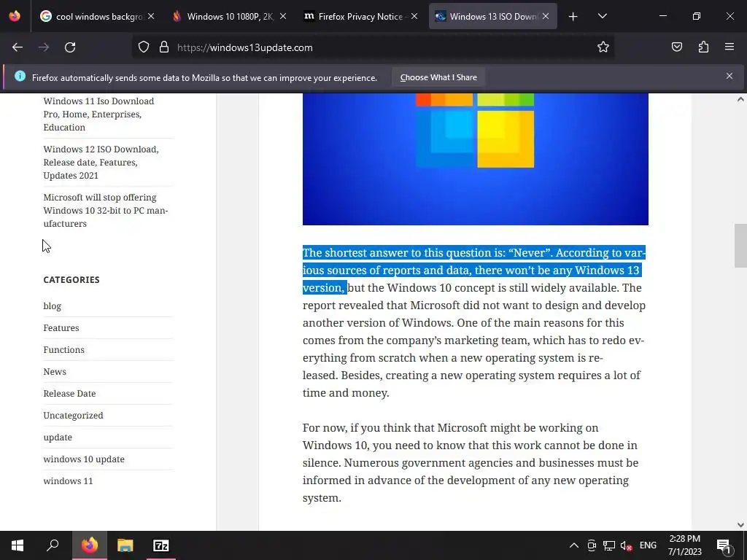Open Windows 12 ISO Download link
This screenshot has width=747, height=560.
pos(101,163)
